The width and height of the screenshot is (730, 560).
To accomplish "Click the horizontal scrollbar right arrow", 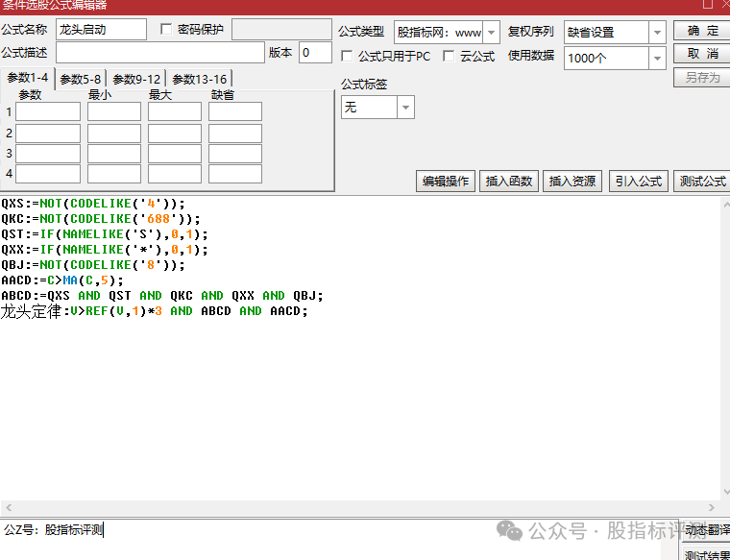I will (x=712, y=507).
